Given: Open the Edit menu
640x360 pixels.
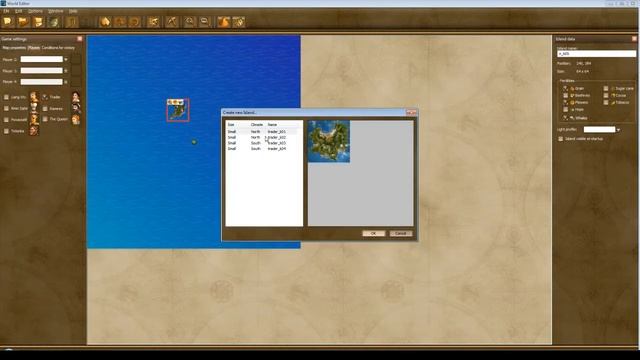Looking at the screenshot, I should click(x=18, y=11).
